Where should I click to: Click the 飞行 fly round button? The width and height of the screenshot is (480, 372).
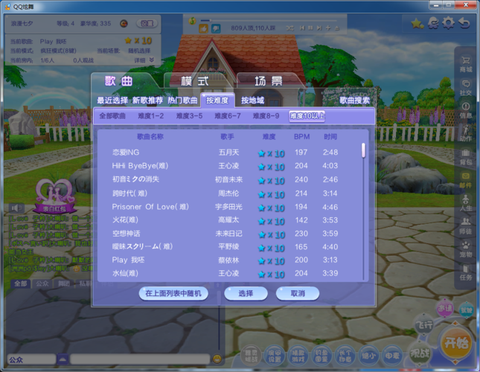click(x=424, y=325)
